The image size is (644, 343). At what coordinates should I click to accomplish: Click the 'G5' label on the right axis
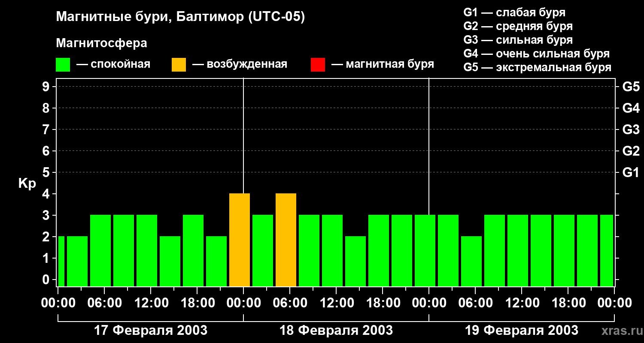click(631, 87)
